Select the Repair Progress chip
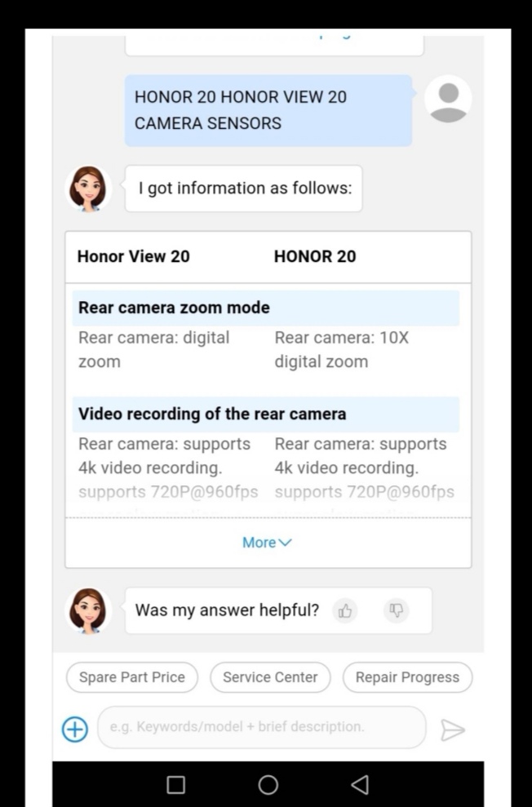Image resolution: width=532 pixels, height=807 pixels. click(x=407, y=677)
